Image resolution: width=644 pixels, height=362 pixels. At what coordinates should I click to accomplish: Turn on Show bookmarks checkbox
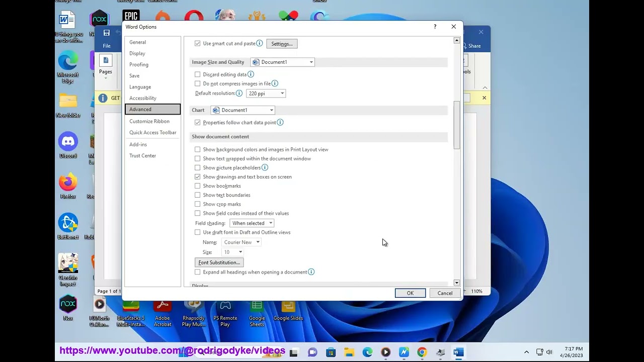tap(197, 186)
